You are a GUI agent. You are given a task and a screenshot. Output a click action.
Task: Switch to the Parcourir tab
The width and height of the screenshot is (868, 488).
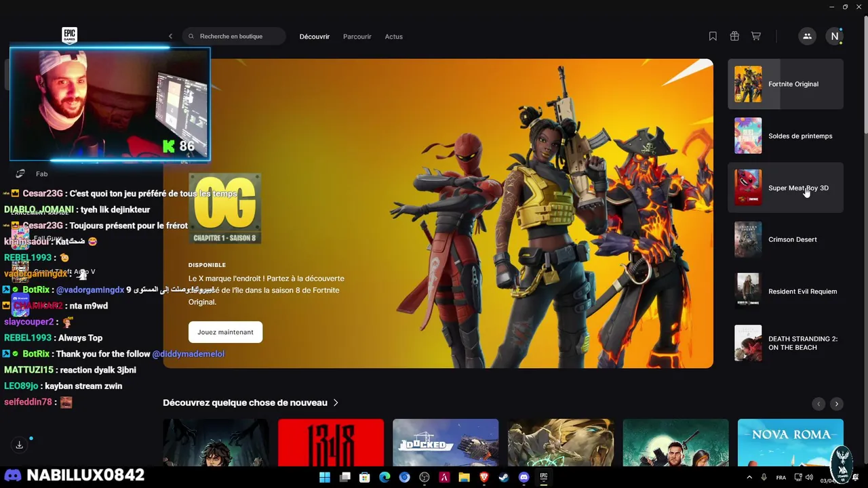tap(357, 37)
